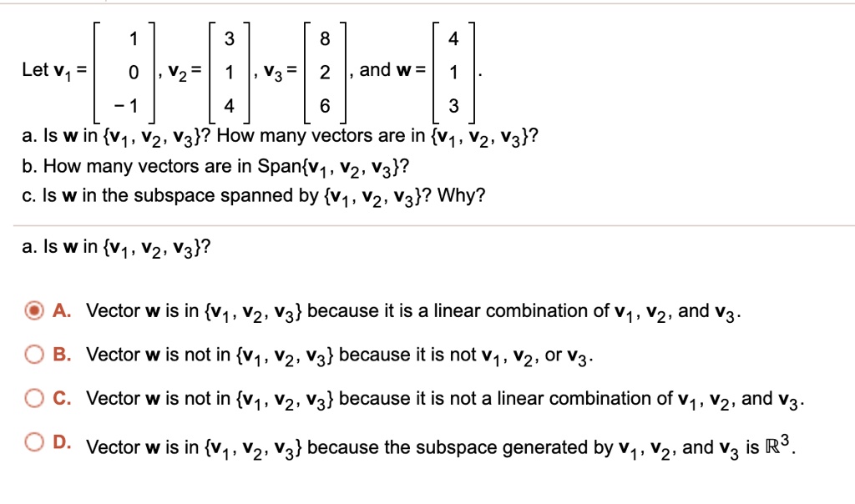Click question part c about the subspace
Screen dimensions: 855x504
[250, 195]
